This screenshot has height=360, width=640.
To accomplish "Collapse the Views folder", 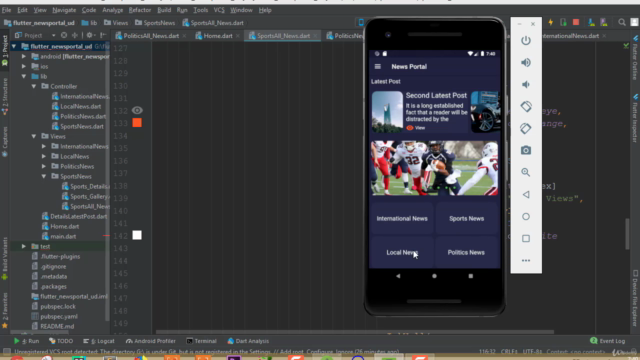I will [34, 136].
